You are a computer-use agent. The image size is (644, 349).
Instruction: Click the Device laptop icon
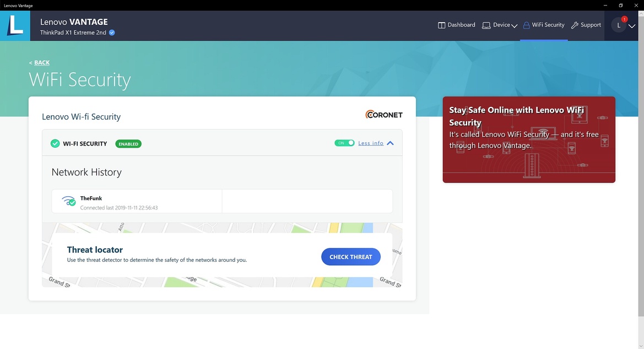[486, 25]
